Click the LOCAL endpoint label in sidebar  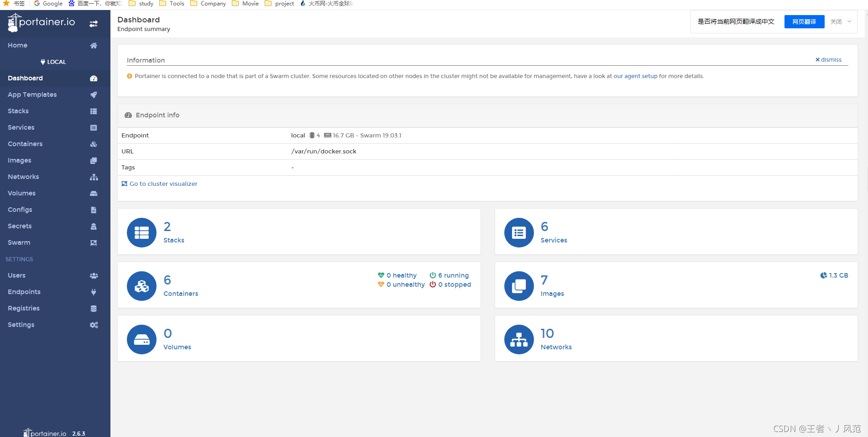pos(53,62)
